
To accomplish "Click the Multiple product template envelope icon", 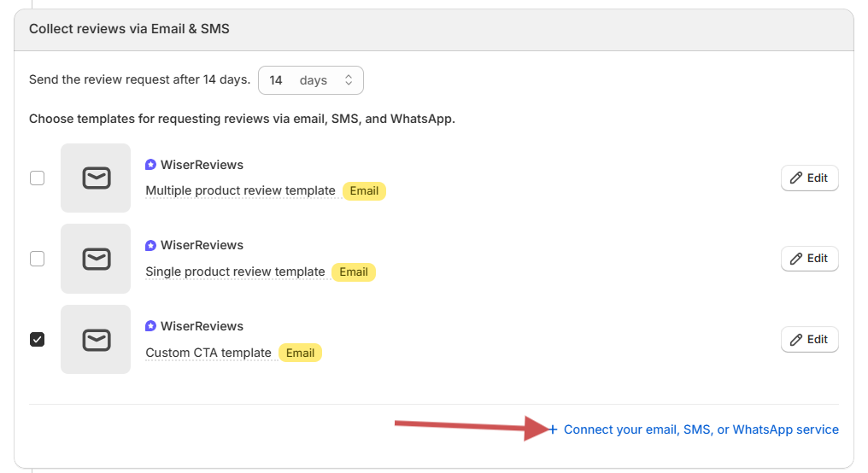I will (x=96, y=178).
